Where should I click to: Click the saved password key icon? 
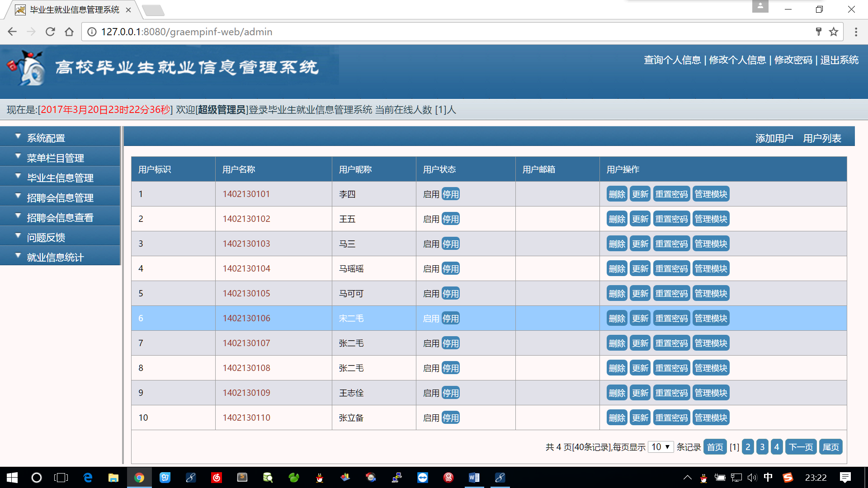[818, 32]
